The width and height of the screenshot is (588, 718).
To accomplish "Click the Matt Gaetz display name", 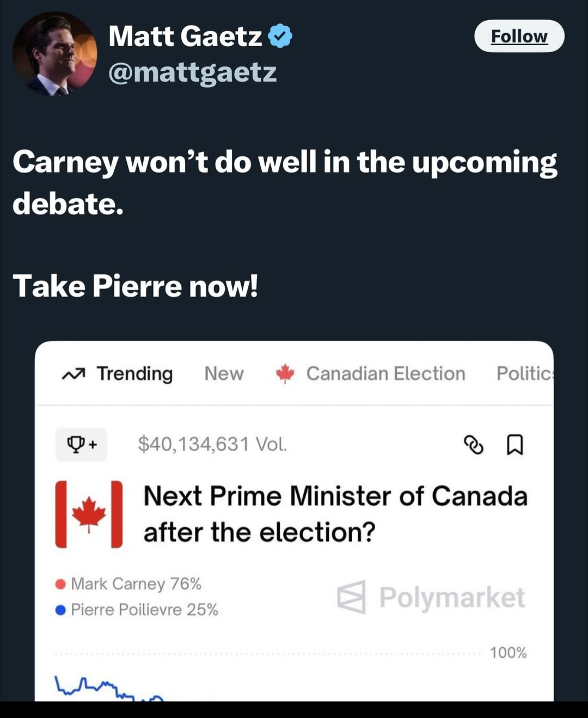I will 185,36.
